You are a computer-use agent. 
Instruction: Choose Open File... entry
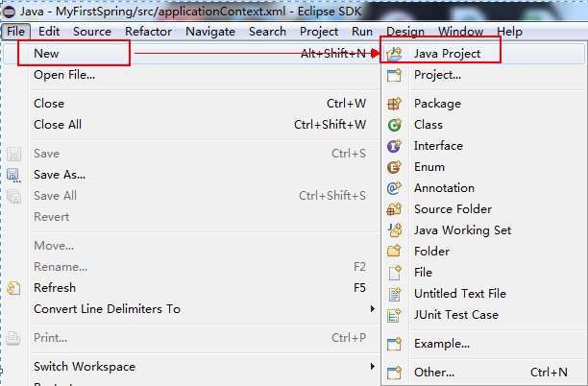191,75
